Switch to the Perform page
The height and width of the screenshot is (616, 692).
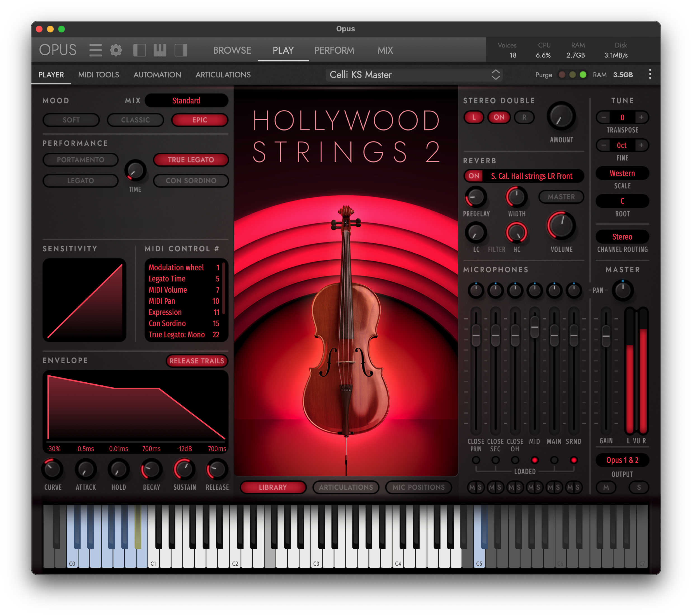(x=334, y=50)
